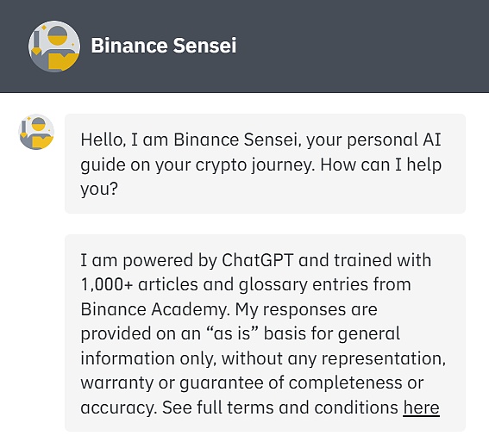Open the terms and conditions "here" link

pos(421,408)
